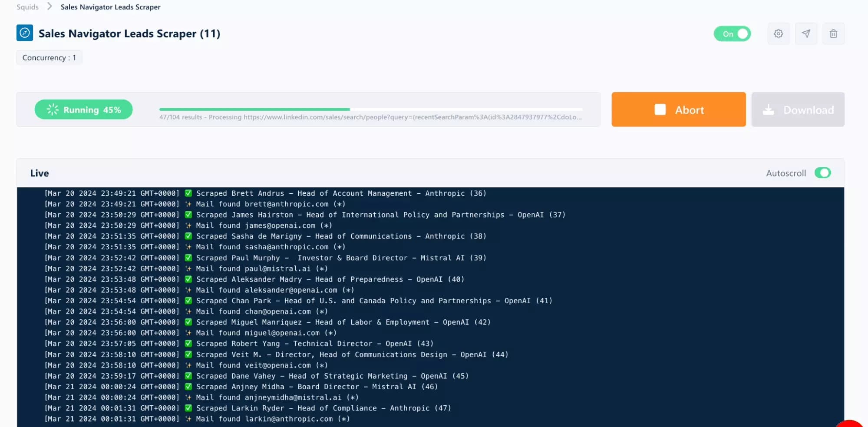Image resolution: width=868 pixels, height=427 pixels.
Task: Click the spinner icon in the Running badge
Action: click(52, 109)
